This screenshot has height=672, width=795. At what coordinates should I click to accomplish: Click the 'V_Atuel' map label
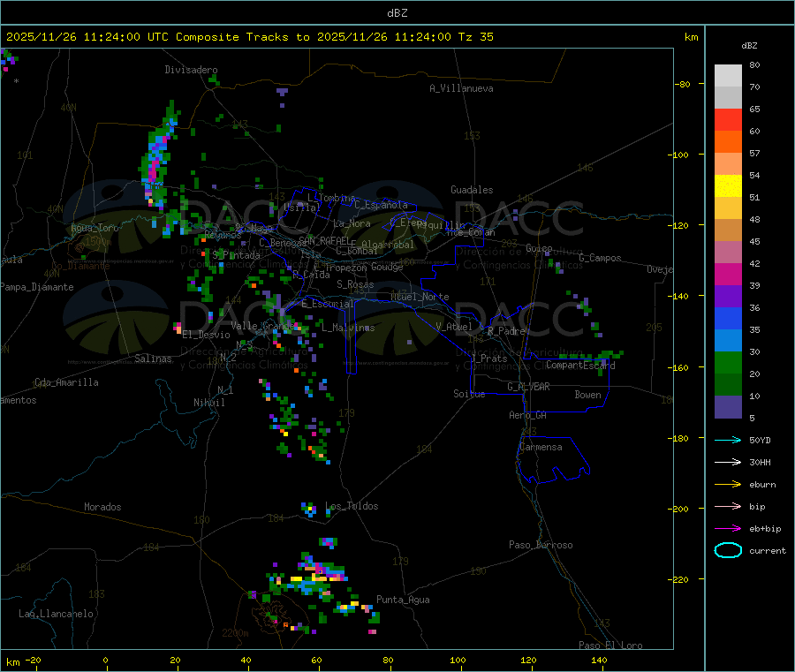coord(454,327)
